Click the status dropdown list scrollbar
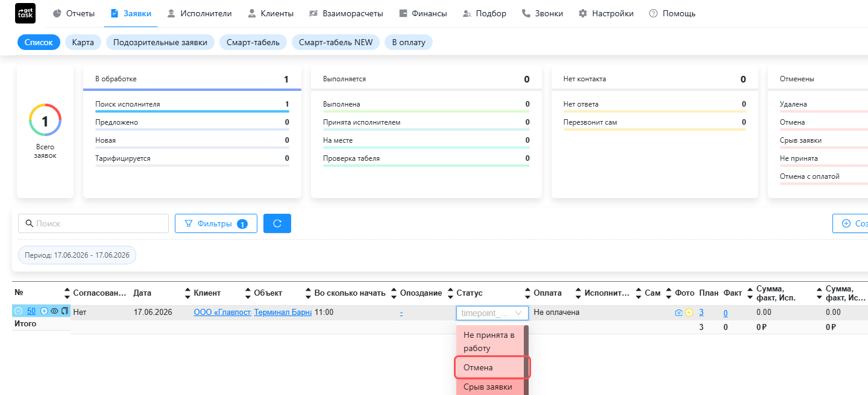Image resolution: width=868 pixels, height=395 pixels. pos(526,360)
